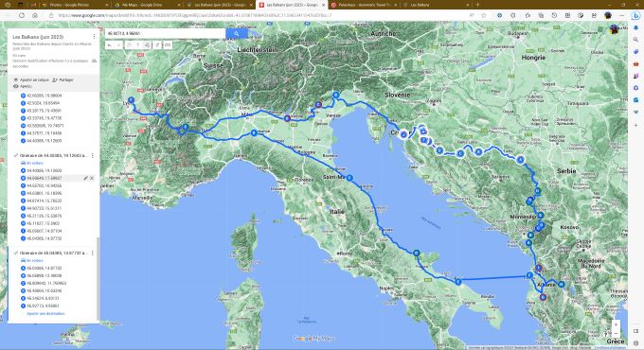Choose the add marker tool

(x=138, y=45)
